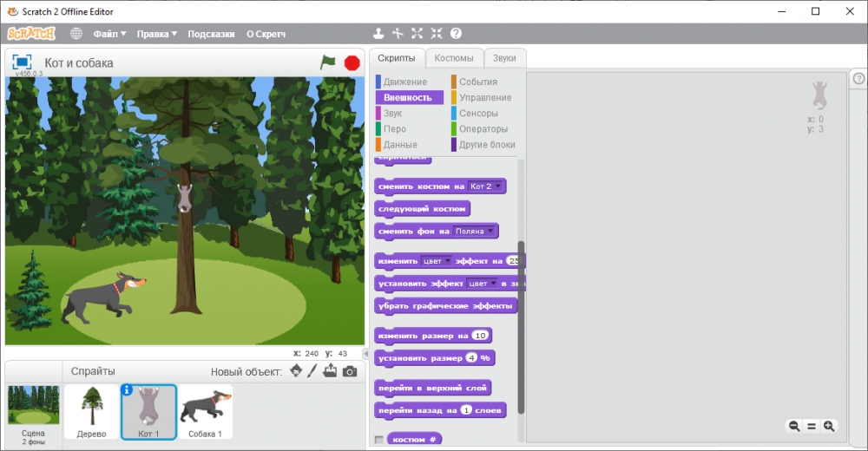The height and width of the screenshot is (451, 868).
Task: Open the Правка menu
Action: coord(156,34)
